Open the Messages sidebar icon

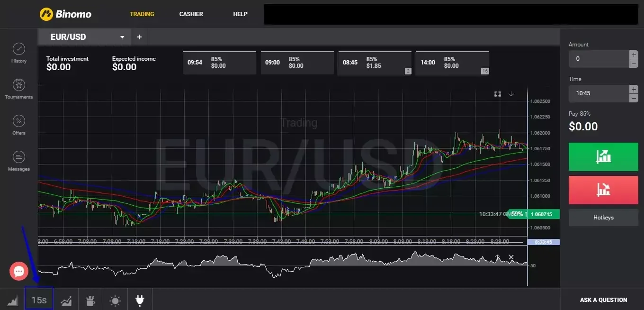tap(18, 157)
